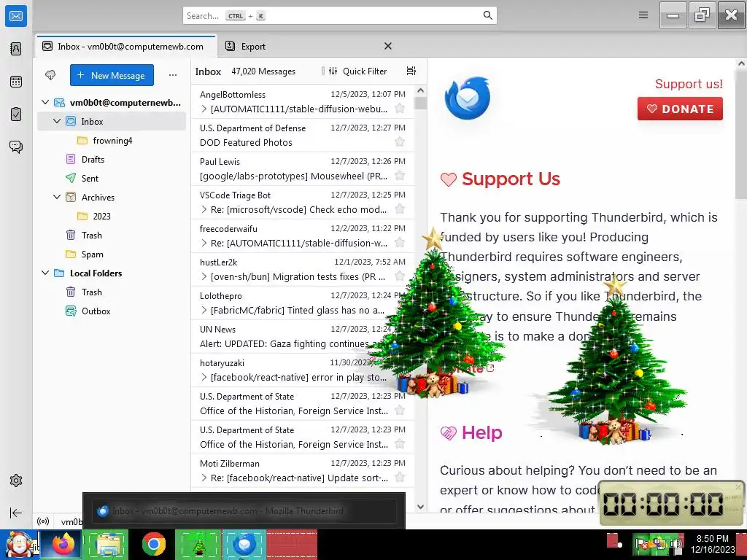Star the VSCode Triage Bot message
747x560 pixels.
pyautogui.click(x=400, y=209)
